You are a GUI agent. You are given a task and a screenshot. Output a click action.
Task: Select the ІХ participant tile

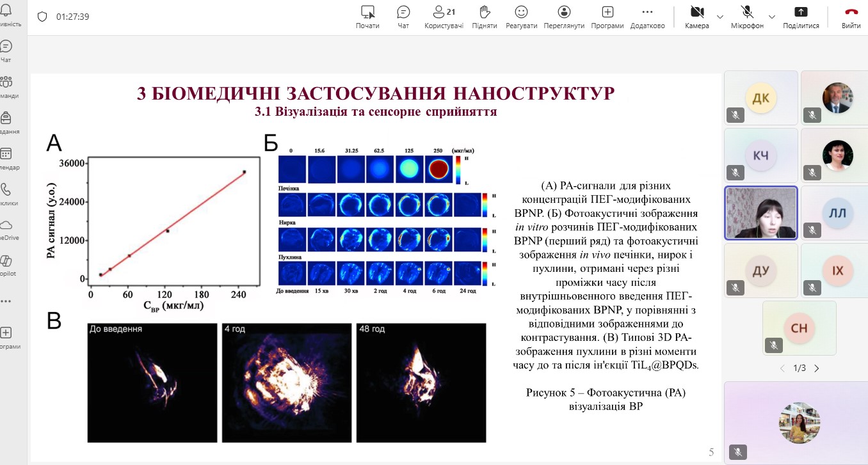click(838, 271)
